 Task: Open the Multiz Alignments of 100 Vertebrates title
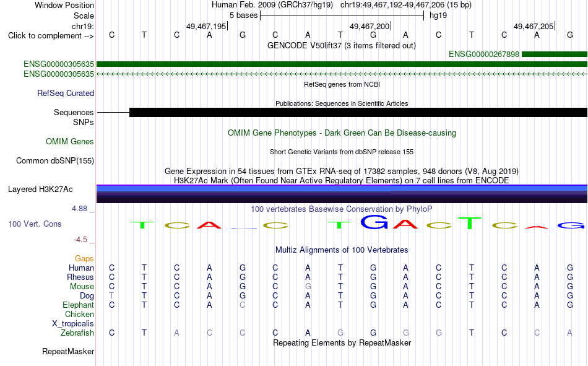point(342,250)
